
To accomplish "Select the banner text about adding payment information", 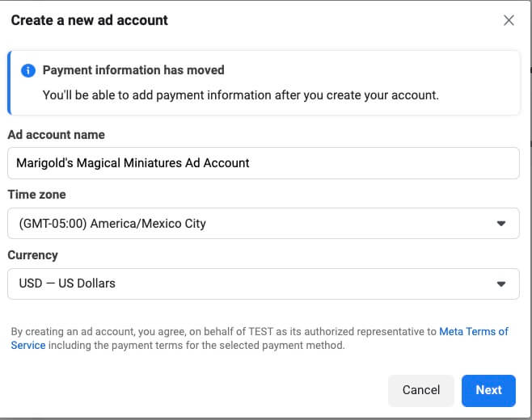I will [241, 95].
